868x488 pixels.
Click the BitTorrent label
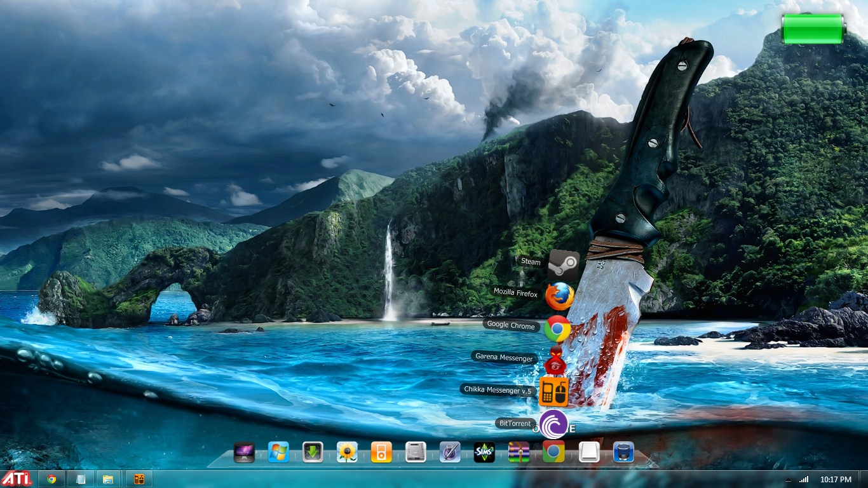coord(514,423)
